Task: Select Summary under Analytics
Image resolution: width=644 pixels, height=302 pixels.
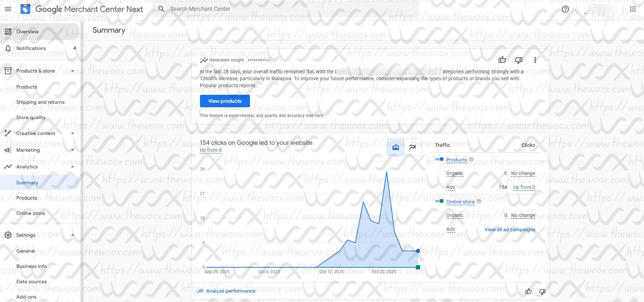Action: tap(40, 183)
